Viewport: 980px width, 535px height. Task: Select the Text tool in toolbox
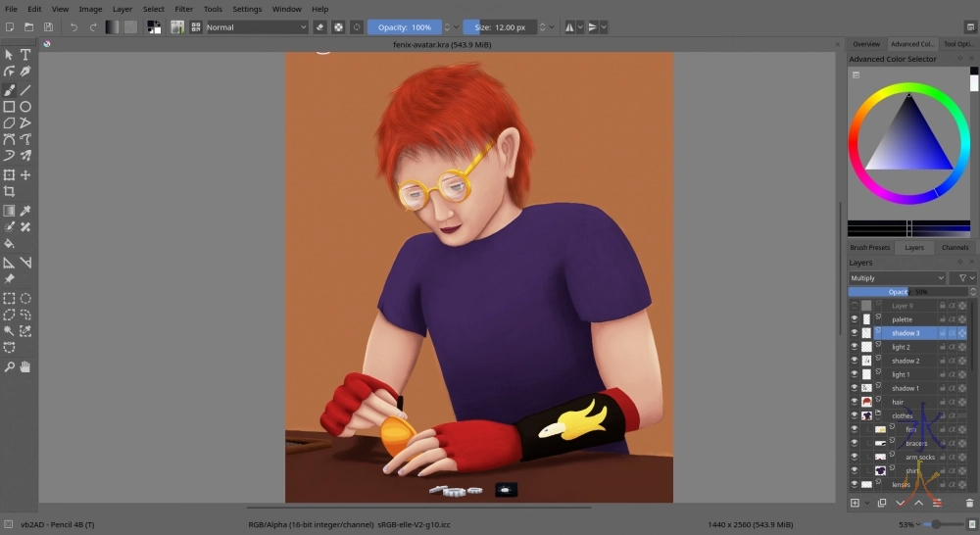coord(25,55)
